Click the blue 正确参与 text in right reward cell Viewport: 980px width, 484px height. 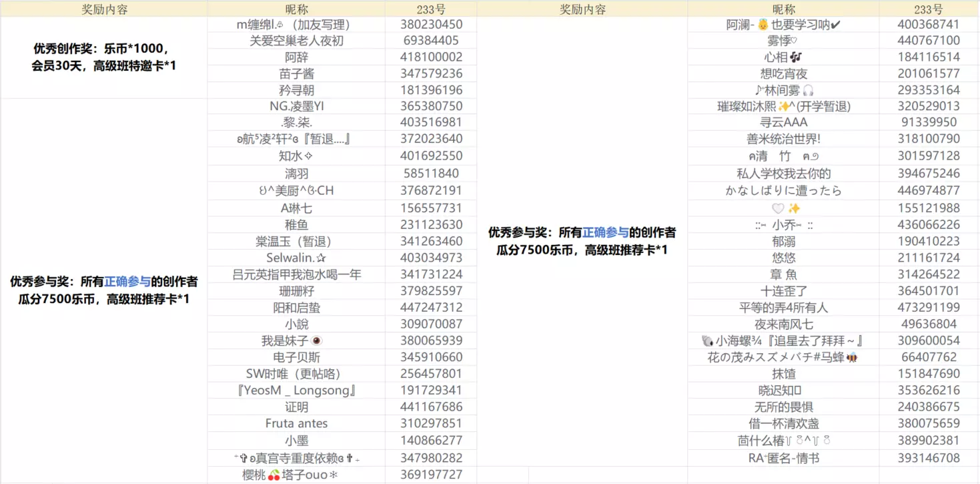coord(606,232)
